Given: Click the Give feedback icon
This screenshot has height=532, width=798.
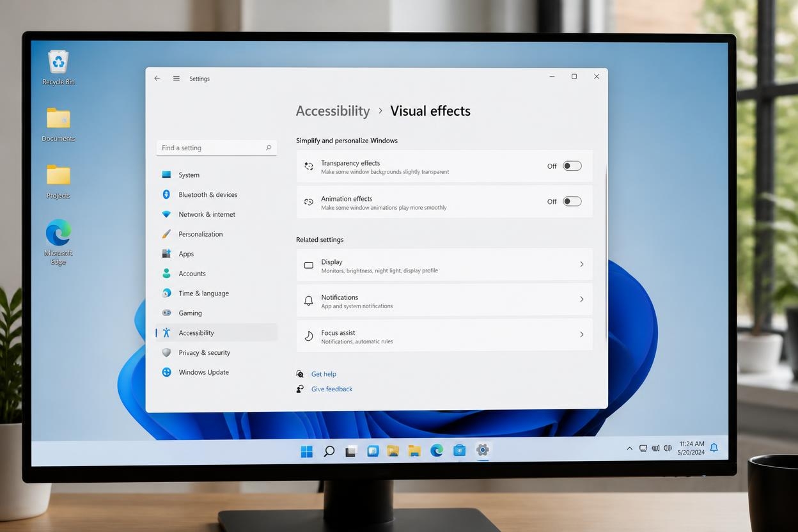Looking at the screenshot, I should pos(300,389).
